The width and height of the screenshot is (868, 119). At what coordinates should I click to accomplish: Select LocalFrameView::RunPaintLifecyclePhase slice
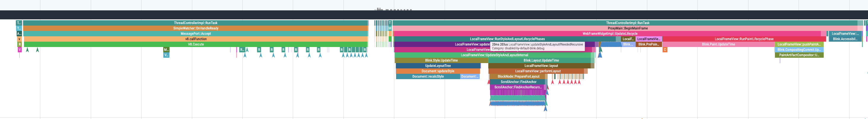pos(744,39)
